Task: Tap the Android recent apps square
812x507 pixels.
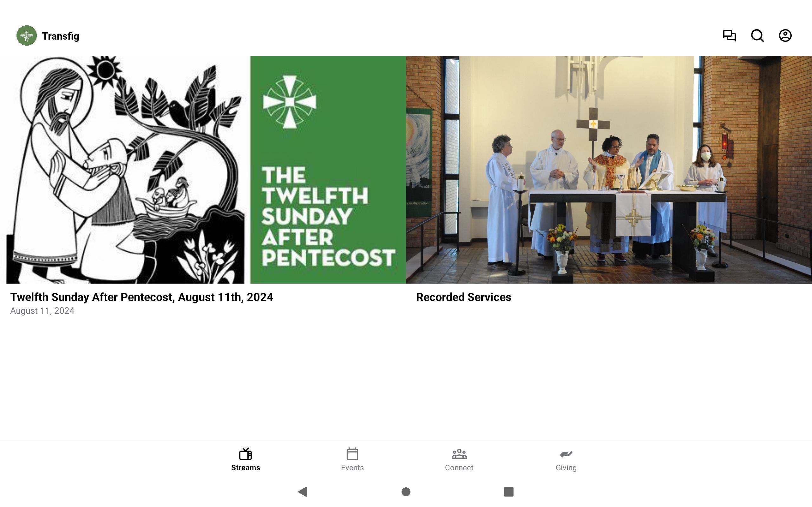Action: [509, 492]
